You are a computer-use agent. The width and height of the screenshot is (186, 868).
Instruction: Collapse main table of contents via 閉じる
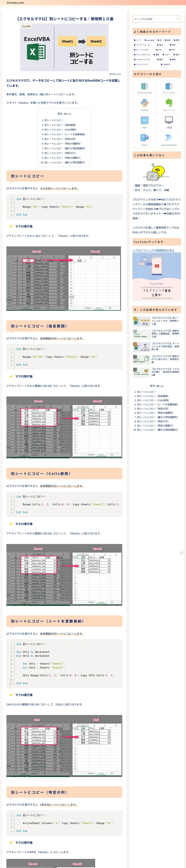[68, 114]
